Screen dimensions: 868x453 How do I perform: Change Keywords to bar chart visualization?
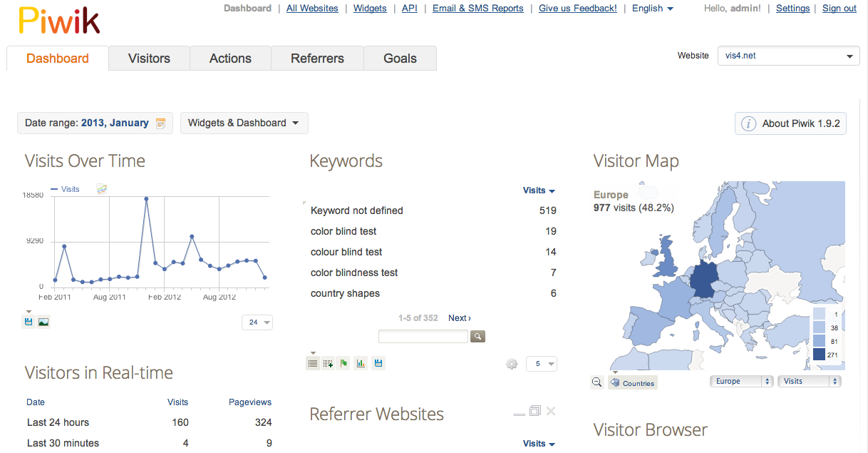point(361,364)
